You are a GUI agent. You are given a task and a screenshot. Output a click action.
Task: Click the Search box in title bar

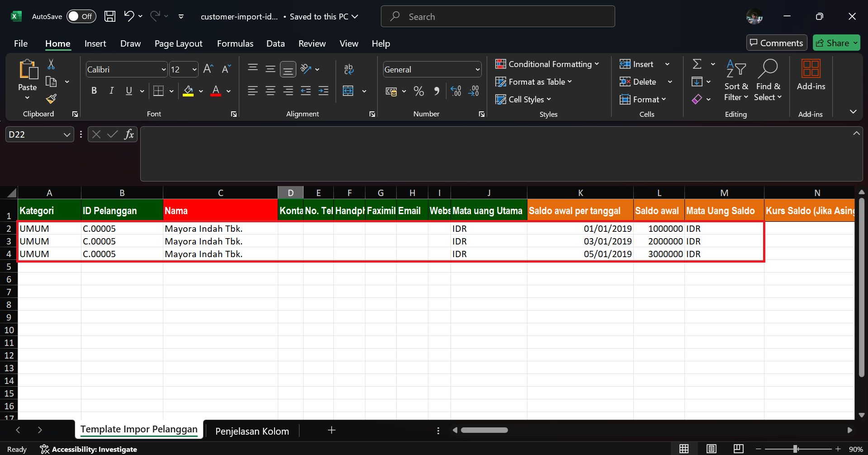click(x=498, y=17)
